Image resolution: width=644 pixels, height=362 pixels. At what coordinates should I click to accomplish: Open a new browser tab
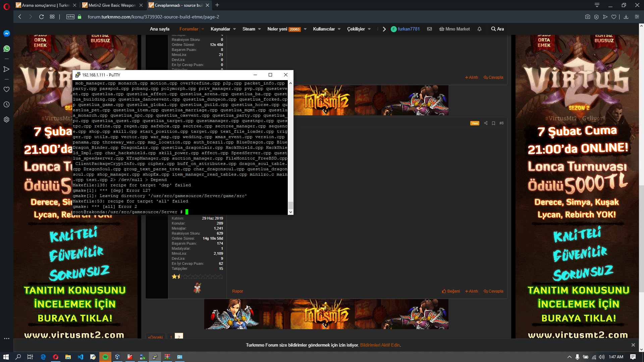217,5
